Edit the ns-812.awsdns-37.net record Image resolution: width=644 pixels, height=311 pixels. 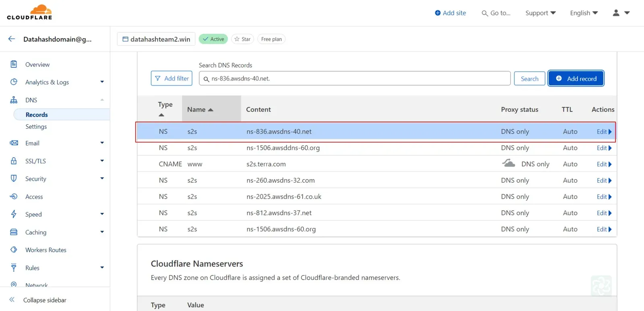coord(604,213)
